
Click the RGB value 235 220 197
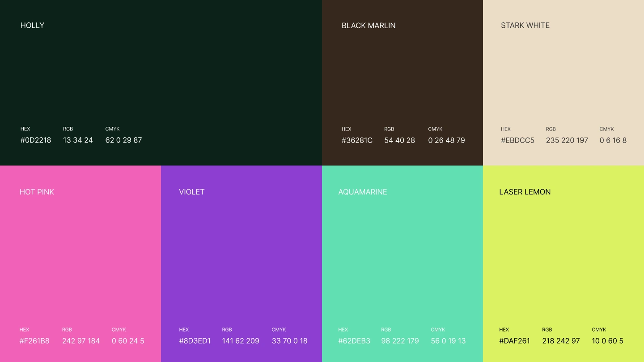(567, 140)
